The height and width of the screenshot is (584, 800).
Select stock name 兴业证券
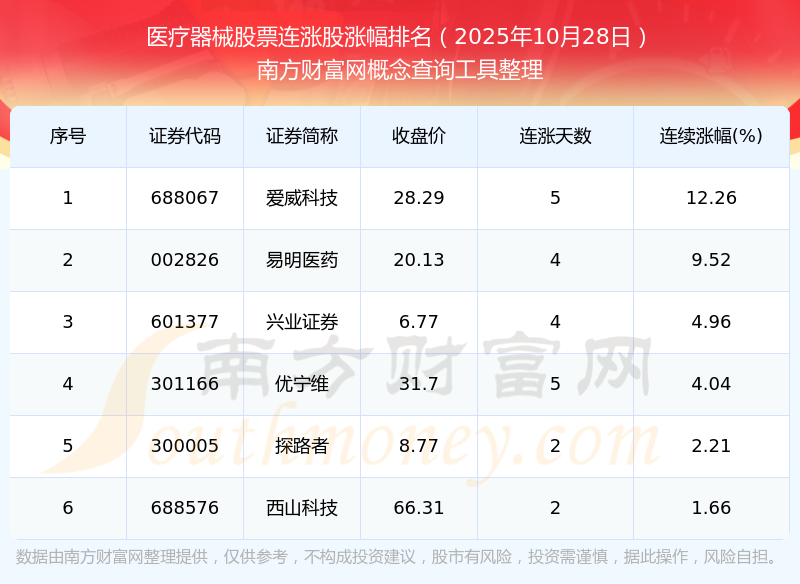click(x=302, y=322)
